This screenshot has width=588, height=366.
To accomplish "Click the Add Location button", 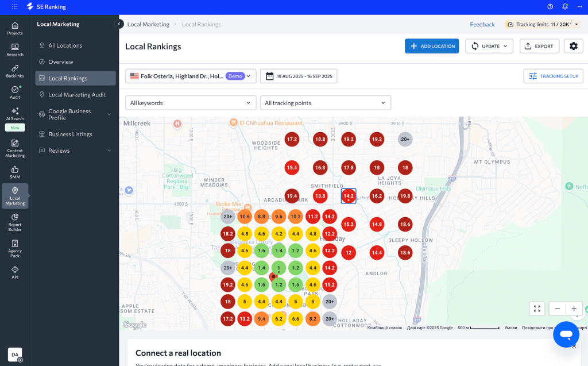I will tap(431, 46).
